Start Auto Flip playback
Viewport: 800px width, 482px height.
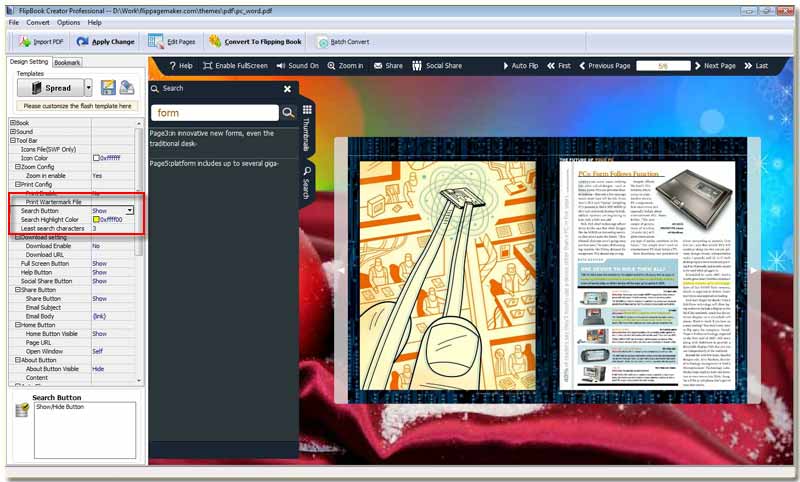point(520,66)
